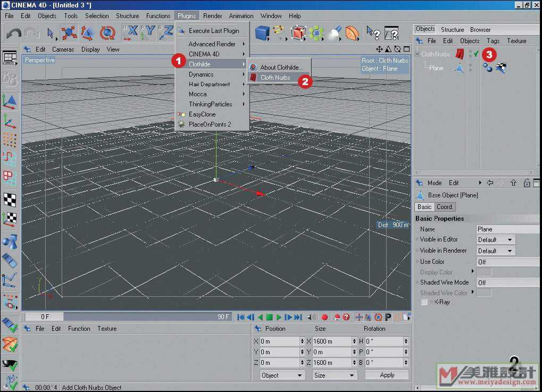
Task: Click the Plane Phong tag icon
Action: 488,68
